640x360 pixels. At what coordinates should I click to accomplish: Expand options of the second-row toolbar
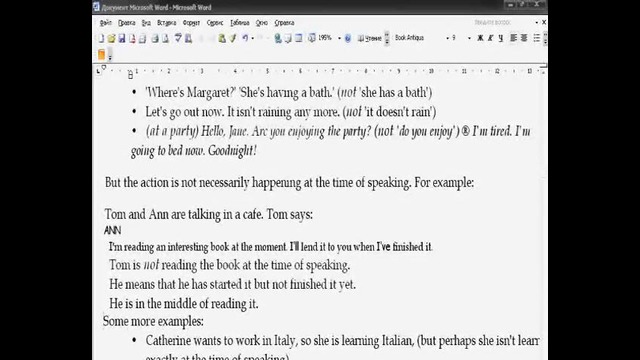[x=110, y=55]
